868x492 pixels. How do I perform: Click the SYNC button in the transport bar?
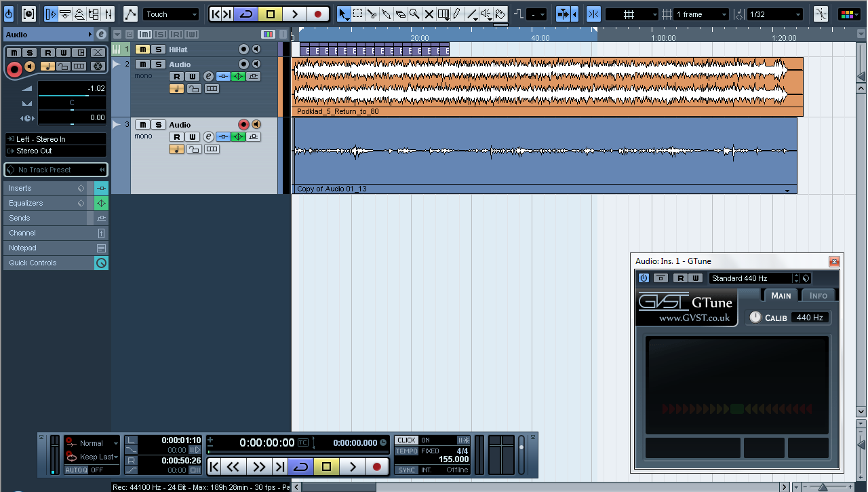point(406,470)
